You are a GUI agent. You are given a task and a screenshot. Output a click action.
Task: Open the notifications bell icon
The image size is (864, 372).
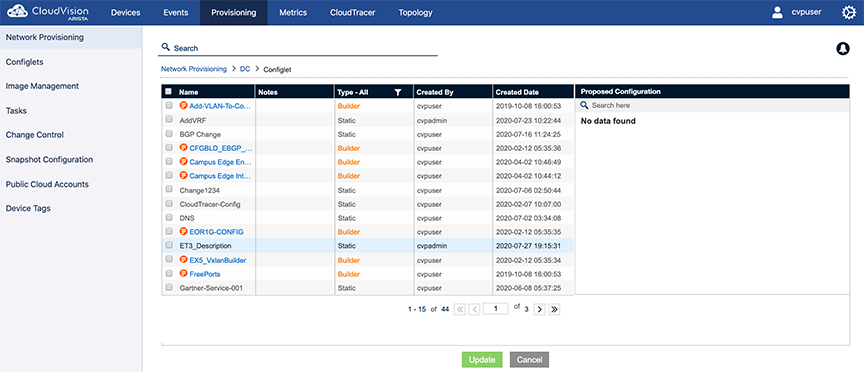[843, 48]
